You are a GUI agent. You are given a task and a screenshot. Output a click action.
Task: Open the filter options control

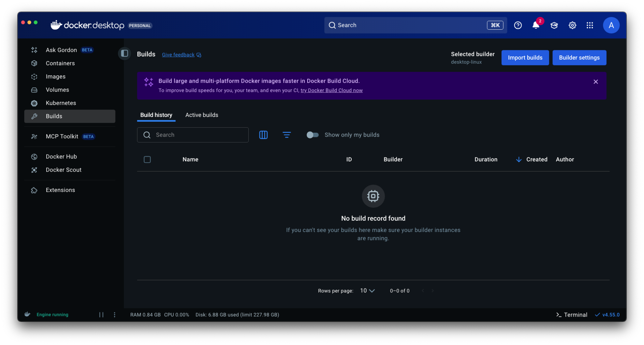287,135
